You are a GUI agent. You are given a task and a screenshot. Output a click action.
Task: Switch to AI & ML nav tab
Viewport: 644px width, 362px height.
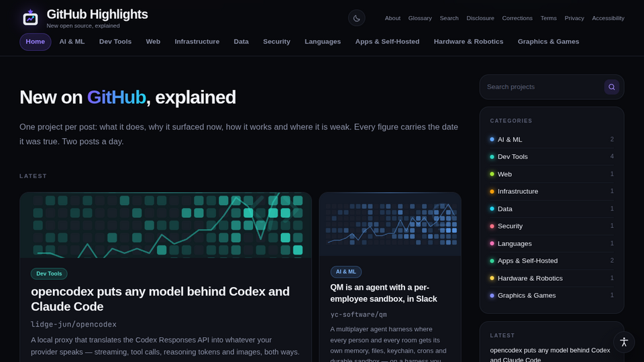72,42
